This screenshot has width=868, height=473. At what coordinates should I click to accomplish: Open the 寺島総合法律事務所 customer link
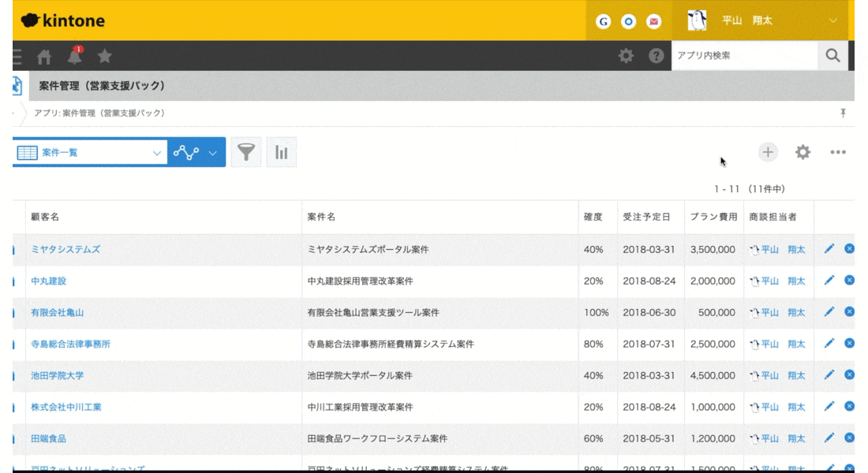coord(71,344)
